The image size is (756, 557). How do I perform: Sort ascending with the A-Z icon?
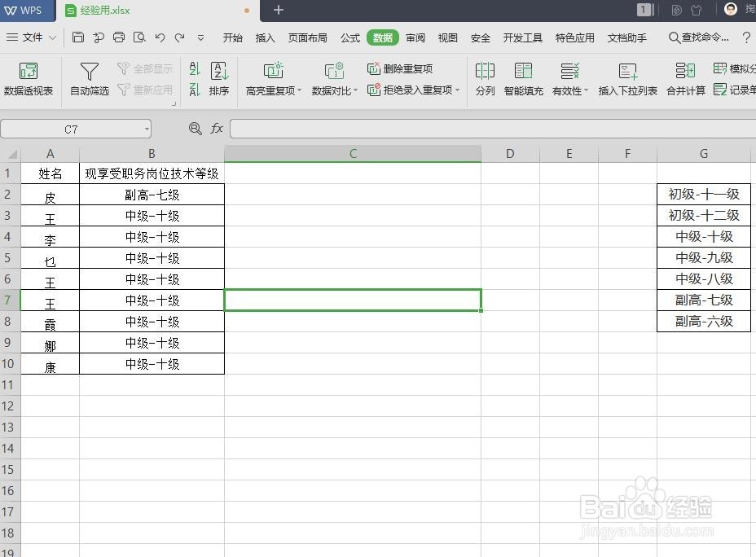click(x=195, y=68)
